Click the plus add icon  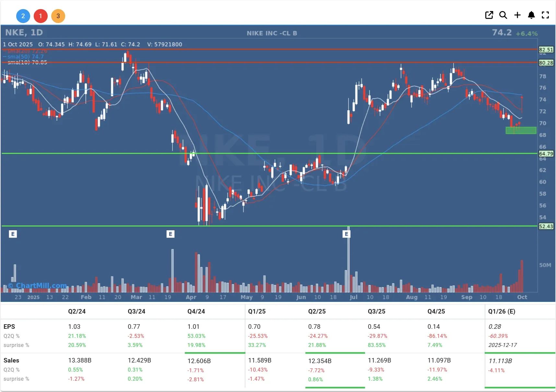[517, 15]
